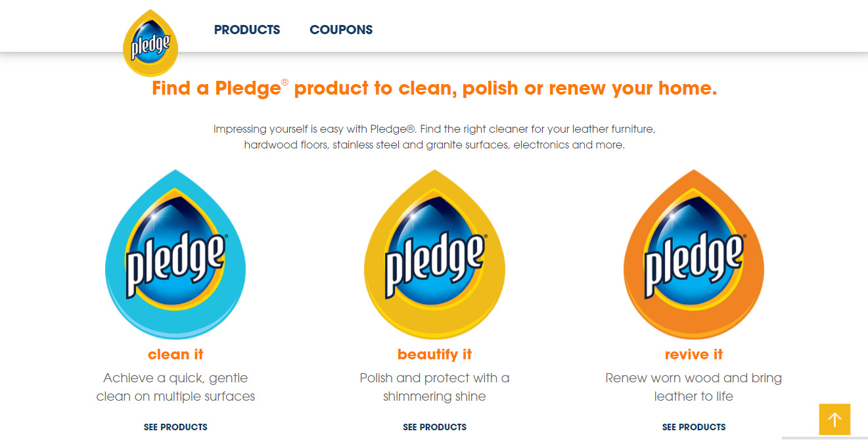Open SEE PRODUCTS under clean it

coord(175,427)
